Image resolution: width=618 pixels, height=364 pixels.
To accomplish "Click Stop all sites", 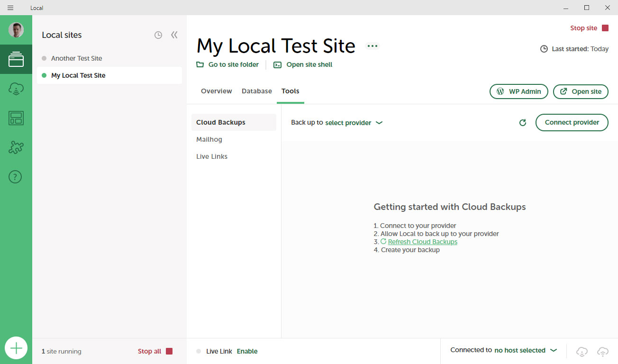I will [155, 351].
